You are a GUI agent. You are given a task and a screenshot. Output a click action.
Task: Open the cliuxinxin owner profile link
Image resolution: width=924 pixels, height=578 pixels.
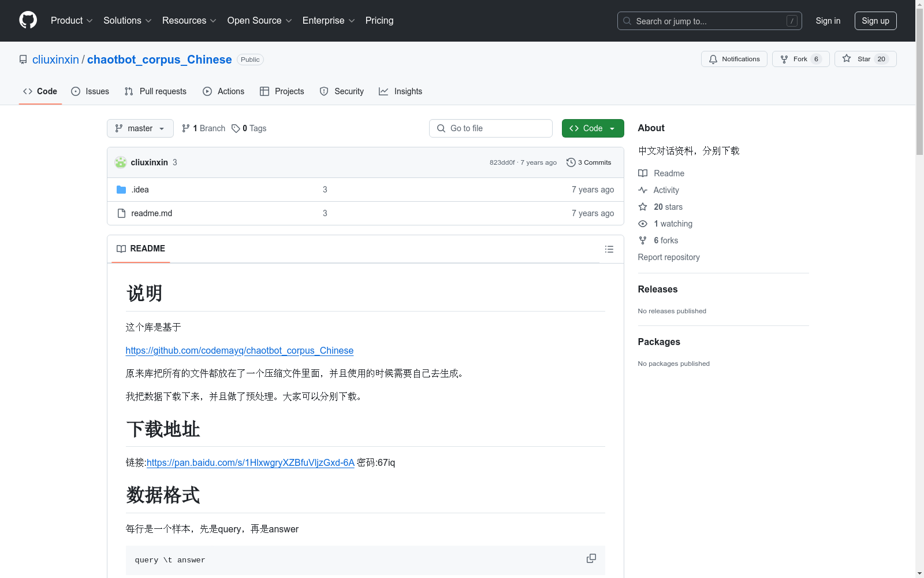tap(55, 60)
